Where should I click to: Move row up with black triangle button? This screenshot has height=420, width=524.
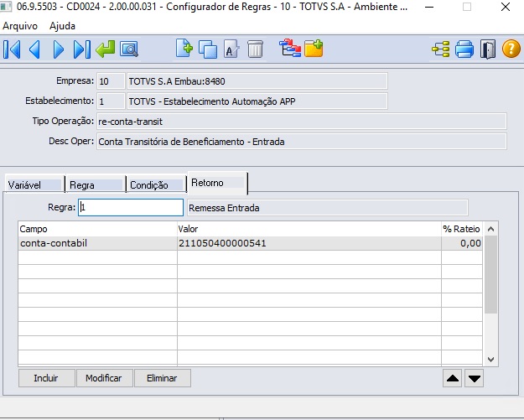click(453, 378)
